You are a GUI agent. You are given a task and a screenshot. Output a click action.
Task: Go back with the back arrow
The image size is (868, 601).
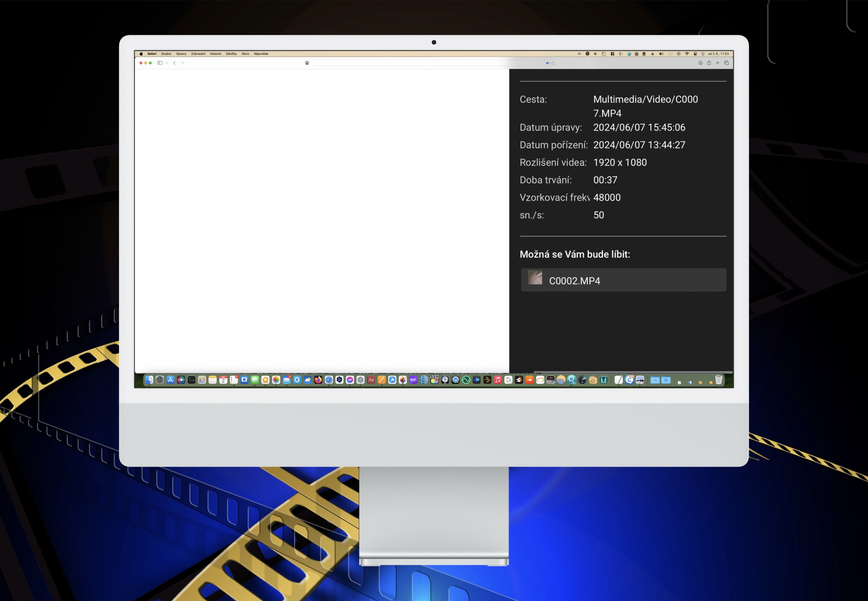[174, 63]
